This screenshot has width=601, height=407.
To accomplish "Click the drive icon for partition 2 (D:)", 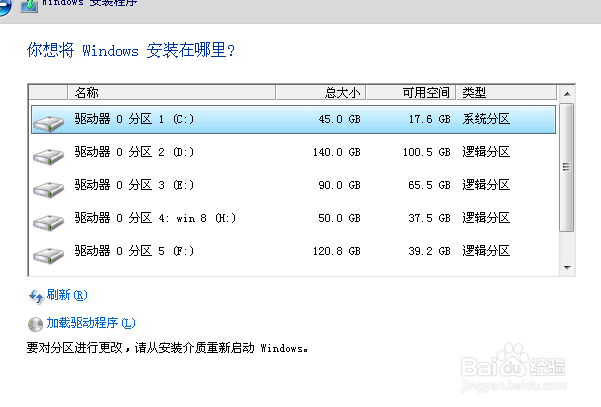I will (48, 156).
